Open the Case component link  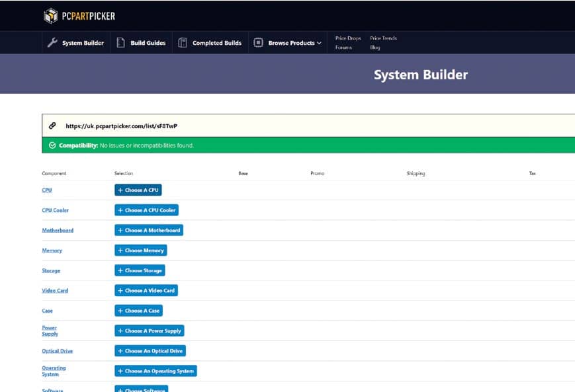click(x=47, y=311)
